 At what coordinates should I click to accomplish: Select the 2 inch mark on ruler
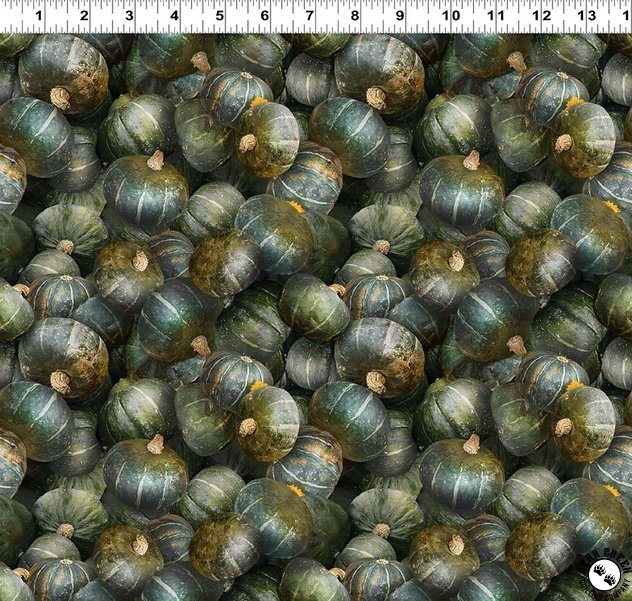[x=84, y=15]
